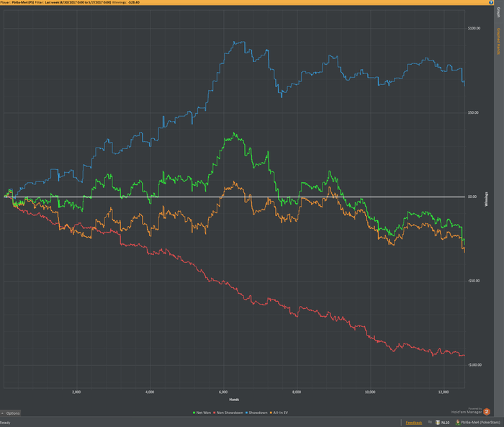Click the NL10 label in the status bar
Image resolution: width=504 pixels, height=427 pixels.
click(445, 423)
